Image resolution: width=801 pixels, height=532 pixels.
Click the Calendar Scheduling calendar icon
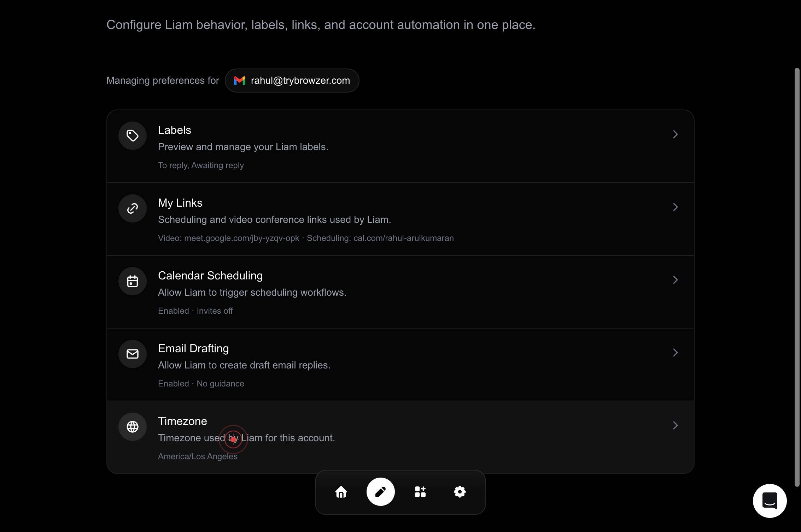(x=133, y=281)
